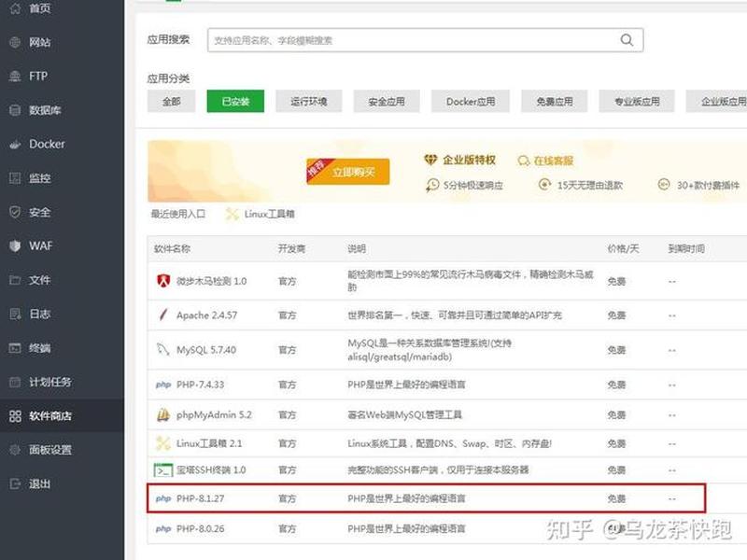Click the 立即购买 buy now button
Image resolution: width=747 pixels, height=560 pixels.
tap(348, 172)
